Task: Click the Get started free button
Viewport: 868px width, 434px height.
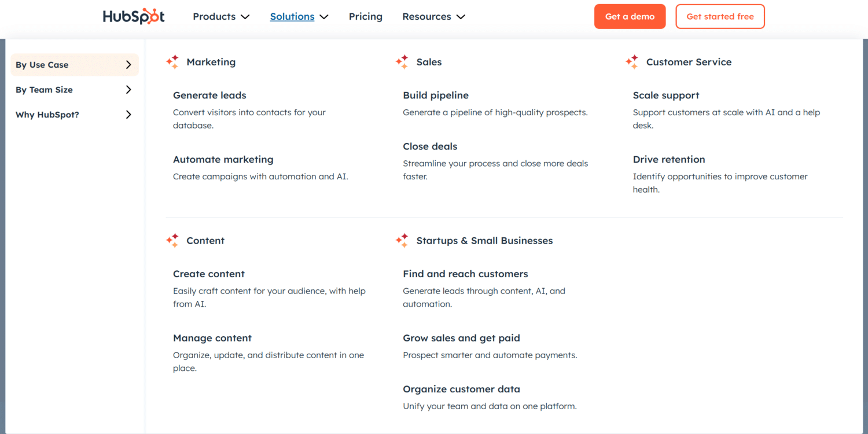Action: coord(720,17)
